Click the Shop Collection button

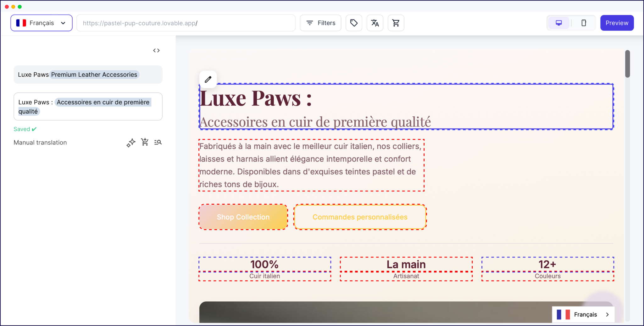(x=243, y=217)
